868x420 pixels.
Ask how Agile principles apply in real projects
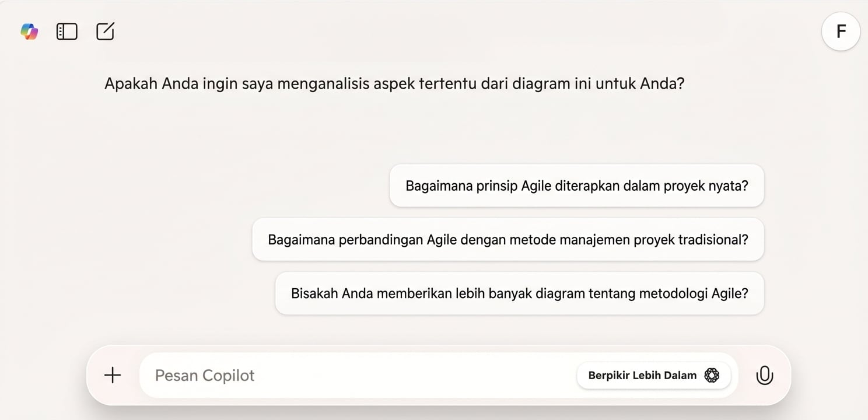coord(576,185)
